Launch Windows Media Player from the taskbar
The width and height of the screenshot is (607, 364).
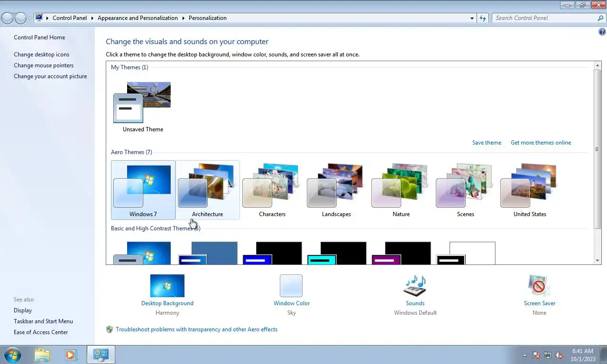(x=71, y=355)
